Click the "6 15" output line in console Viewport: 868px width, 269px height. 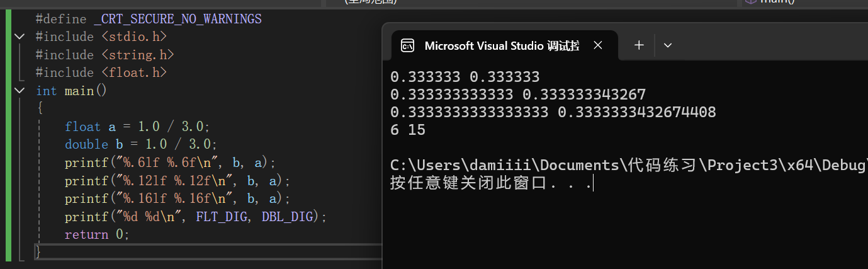coord(408,130)
